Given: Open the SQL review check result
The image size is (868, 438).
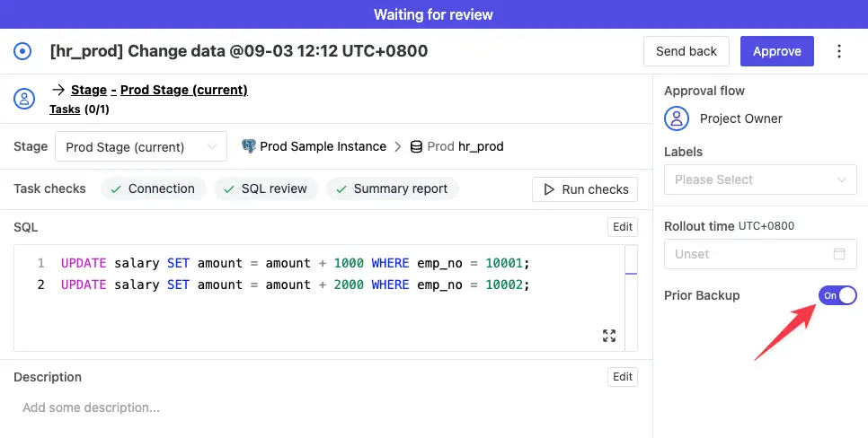Looking at the screenshot, I should [x=266, y=188].
